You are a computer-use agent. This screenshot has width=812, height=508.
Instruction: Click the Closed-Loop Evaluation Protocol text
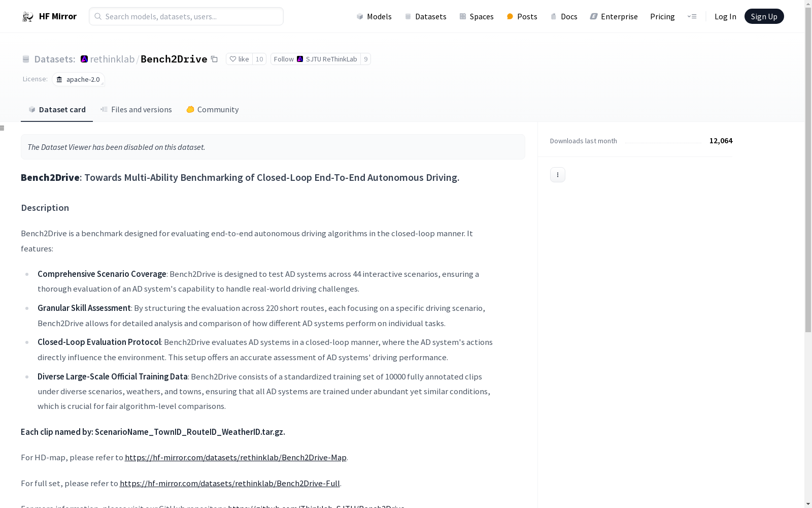pos(99,342)
